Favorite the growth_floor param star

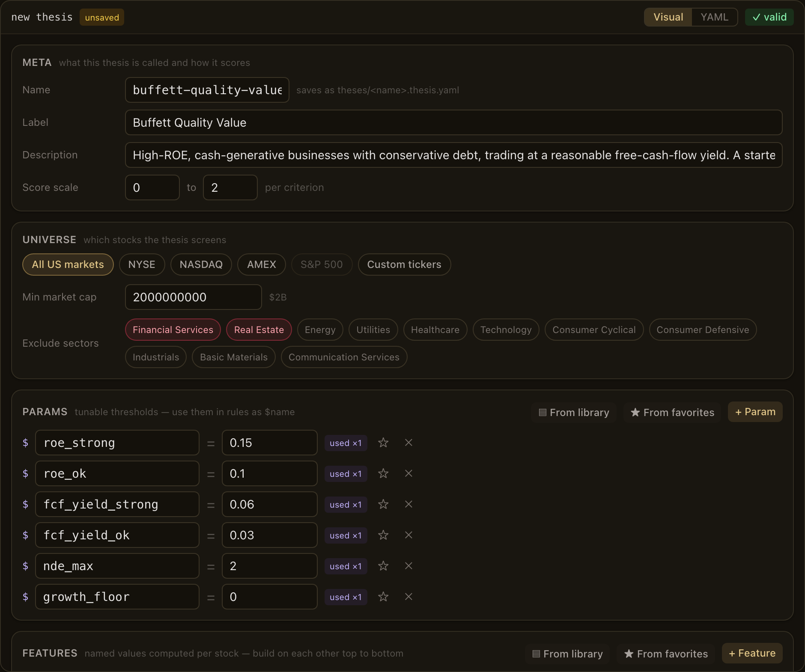point(383,597)
